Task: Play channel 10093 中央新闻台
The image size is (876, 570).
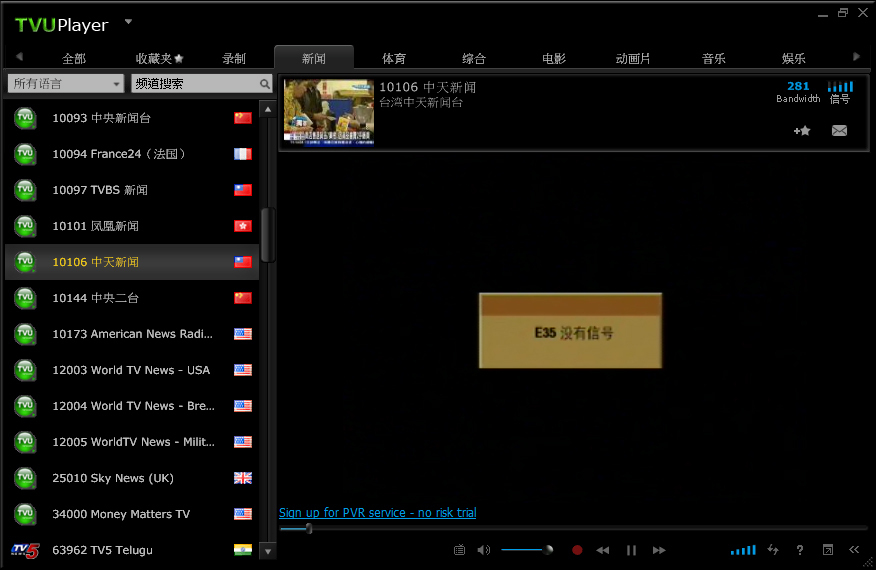Action: tap(132, 118)
